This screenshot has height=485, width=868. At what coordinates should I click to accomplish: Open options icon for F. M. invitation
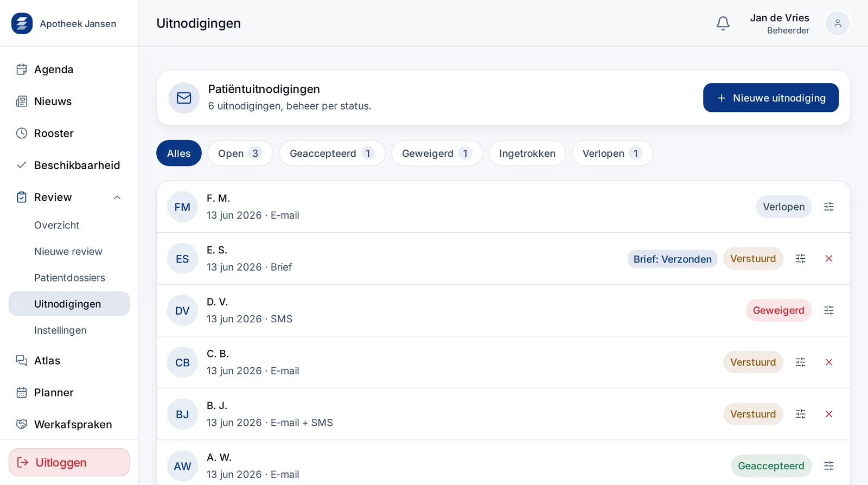pos(828,207)
